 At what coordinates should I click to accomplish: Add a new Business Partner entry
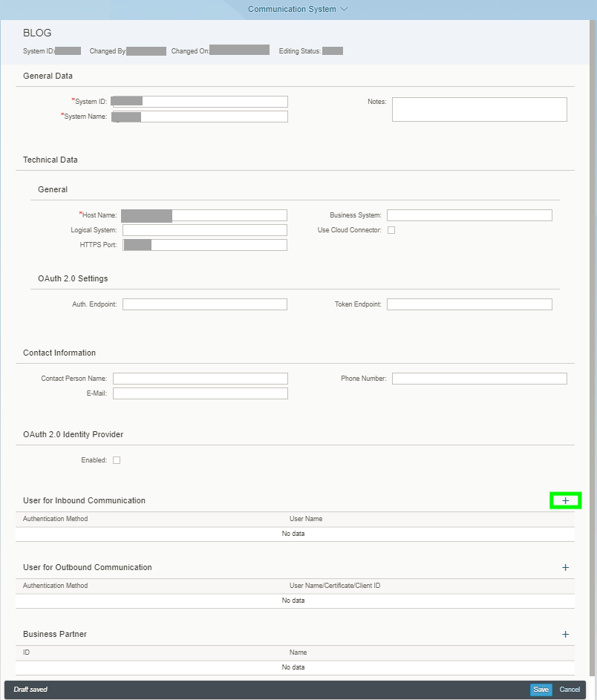pyautogui.click(x=565, y=635)
